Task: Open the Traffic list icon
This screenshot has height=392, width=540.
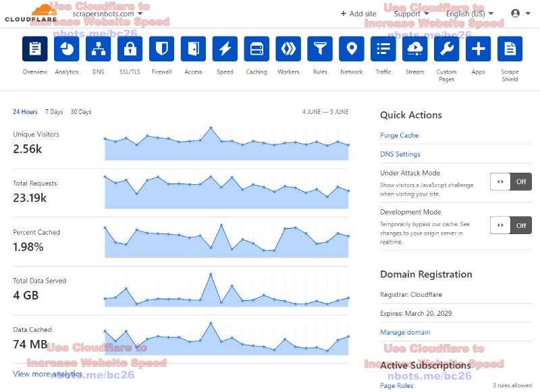Action: click(x=383, y=49)
